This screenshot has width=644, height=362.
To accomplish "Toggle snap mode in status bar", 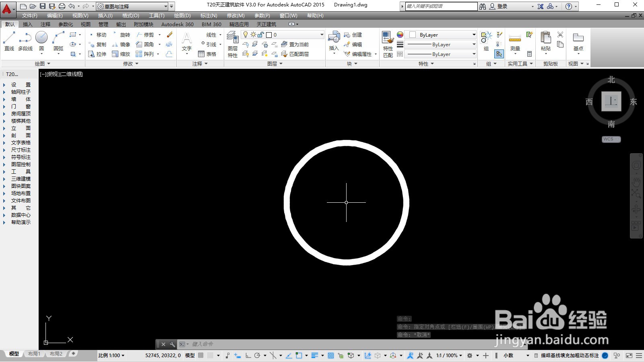I will [x=210, y=356].
